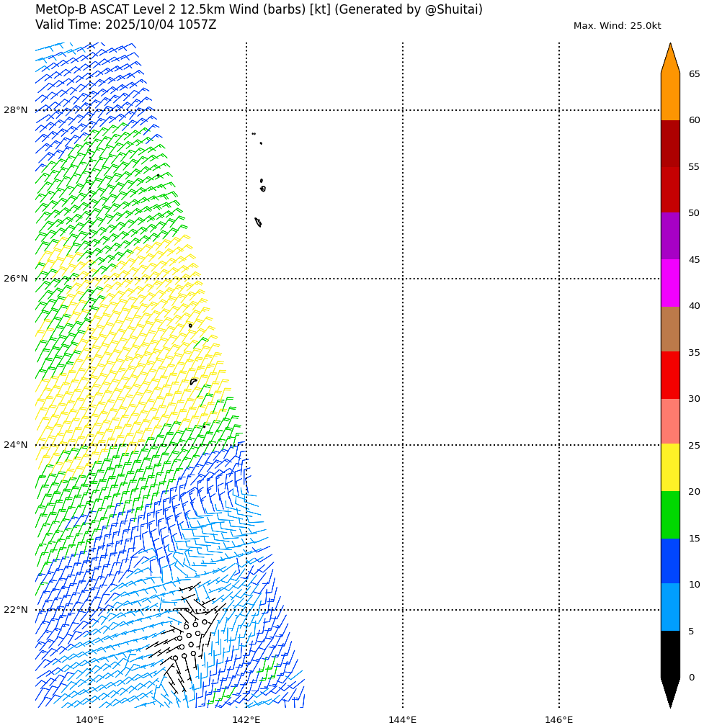Click the black 0-5 kt colorbar segment
704x728 pixels.
point(670,654)
